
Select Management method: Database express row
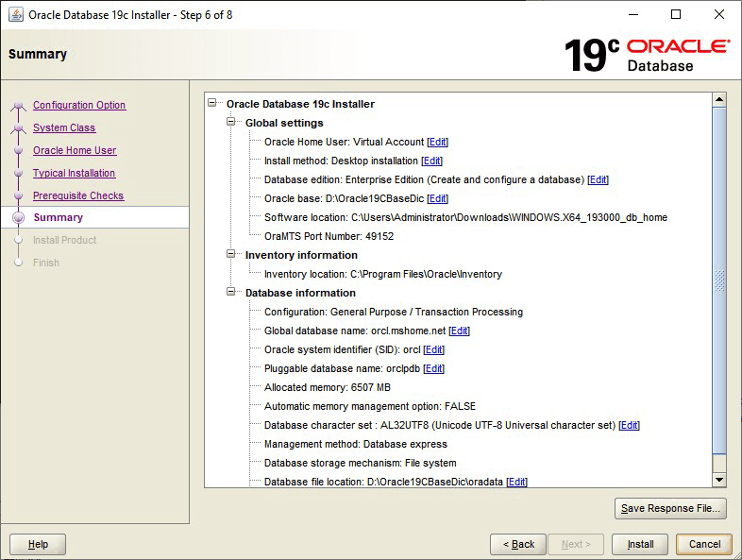pyautogui.click(x=356, y=444)
